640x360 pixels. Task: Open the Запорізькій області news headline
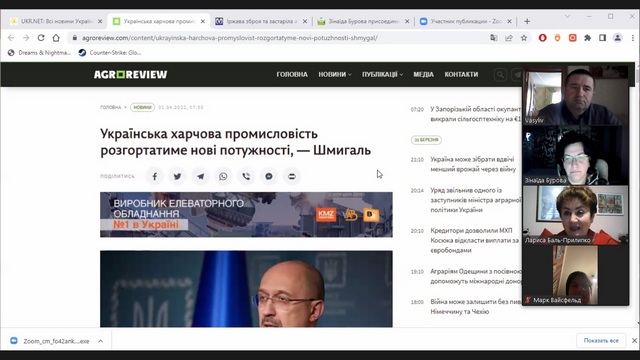click(x=476, y=114)
